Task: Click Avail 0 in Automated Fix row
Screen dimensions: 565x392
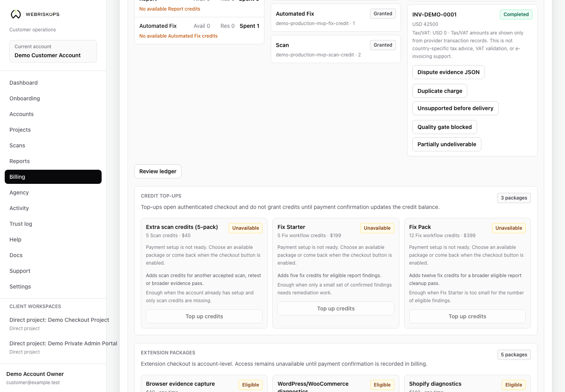Action: click(x=202, y=26)
